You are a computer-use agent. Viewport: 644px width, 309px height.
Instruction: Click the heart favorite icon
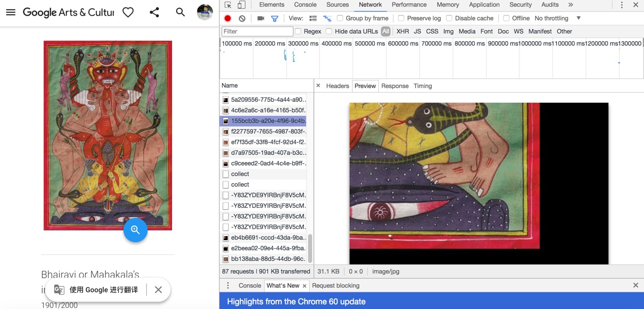coord(128,12)
